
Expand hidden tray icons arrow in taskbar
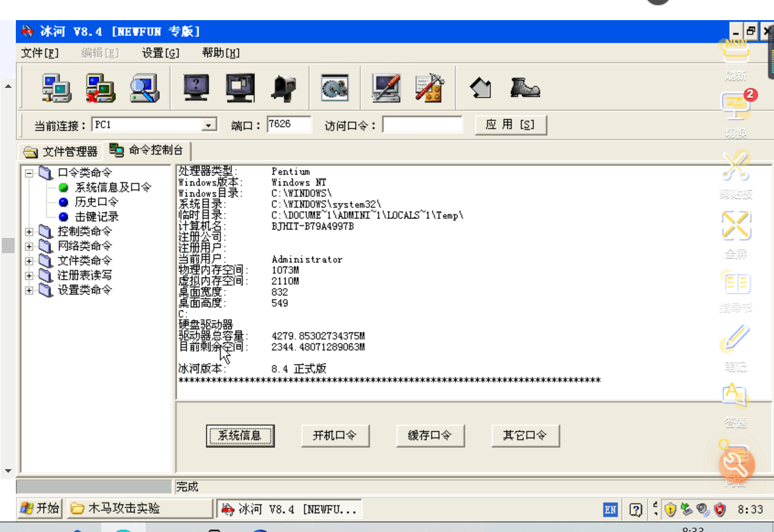656,509
